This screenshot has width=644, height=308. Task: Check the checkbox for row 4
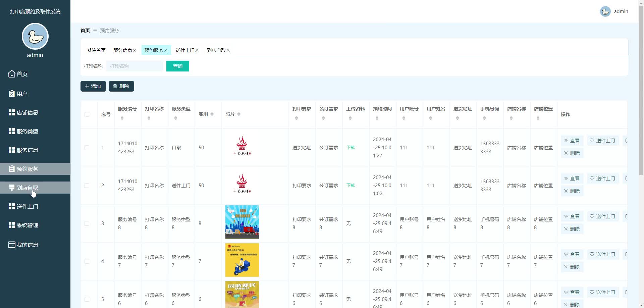87,261
